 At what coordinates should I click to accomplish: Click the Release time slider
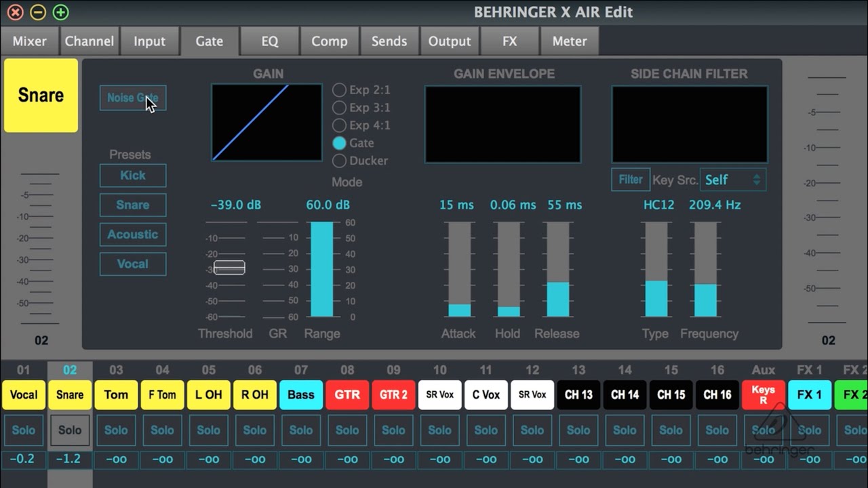point(558,269)
